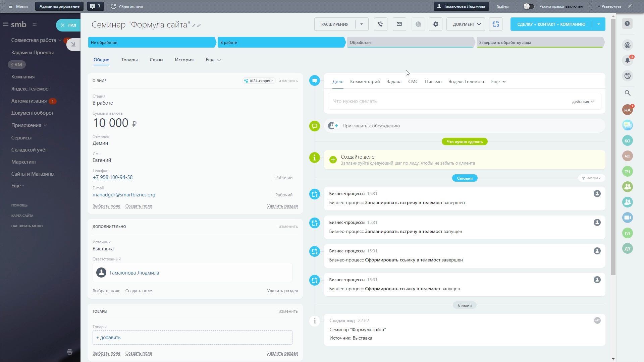Open the Комментарий tab in timeline
Screen dimensions: 644x362
(x=365, y=81)
